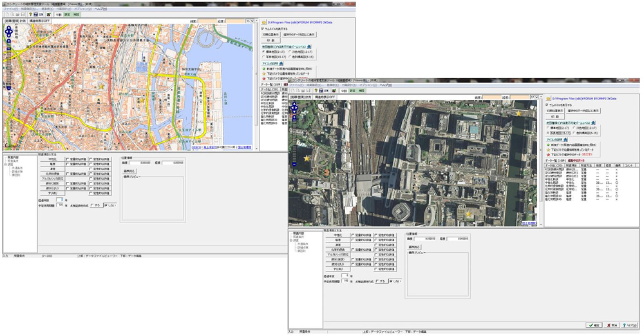This screenshot has width=644, height=336.
Task: Click the blue house icon beside アイコンの説明 in the front window
Action: 565,139
